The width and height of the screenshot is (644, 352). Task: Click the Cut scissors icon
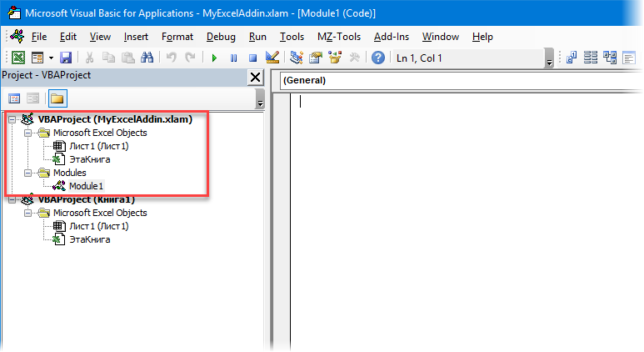click(89, 58)
